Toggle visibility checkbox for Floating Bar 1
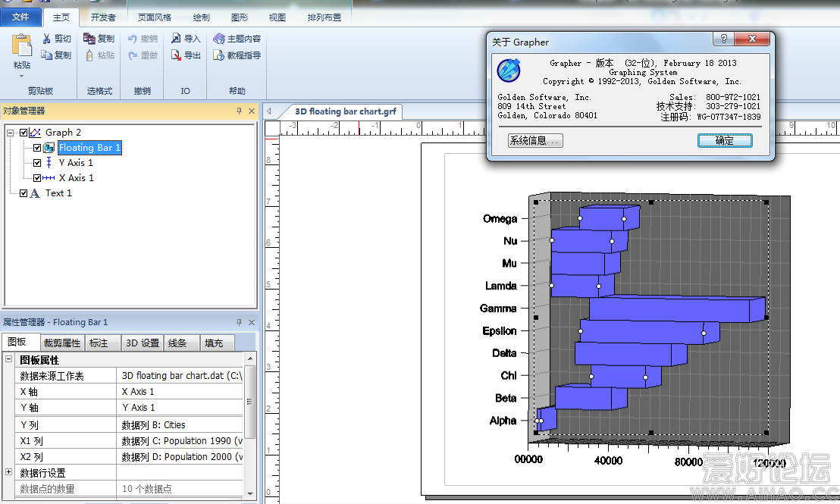 (x=37, y=148)
